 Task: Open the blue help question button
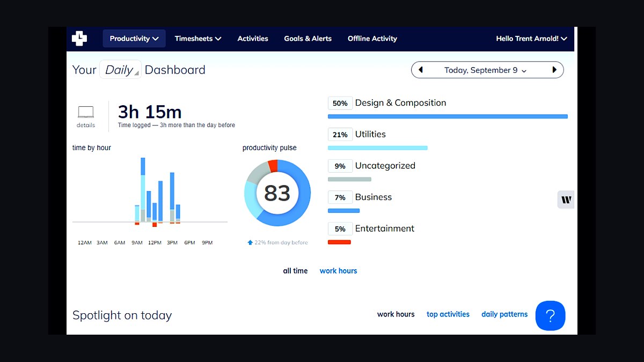550,315
